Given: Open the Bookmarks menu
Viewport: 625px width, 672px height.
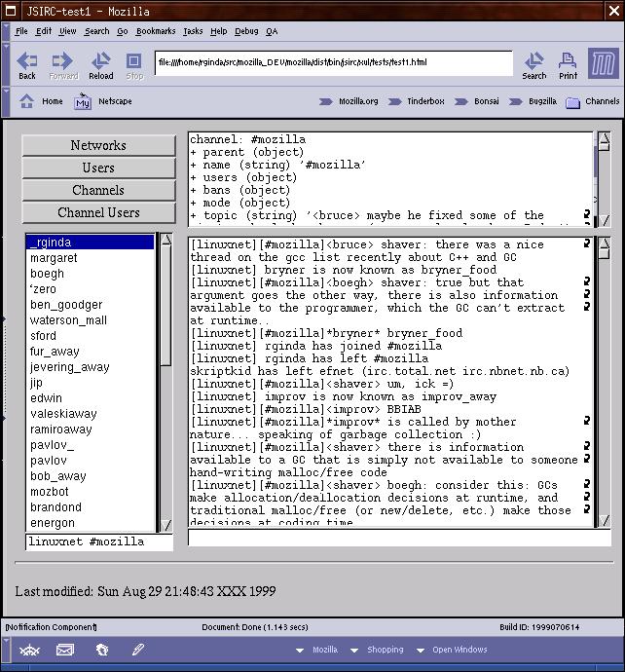Looking at the screenshot, I should [x=156, y=31].
